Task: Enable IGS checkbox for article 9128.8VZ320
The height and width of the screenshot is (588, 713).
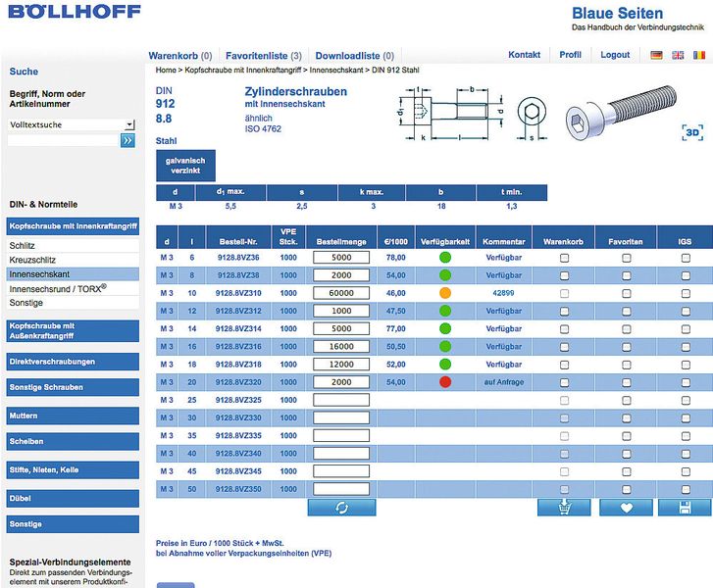Action: [x=686, y=382]
